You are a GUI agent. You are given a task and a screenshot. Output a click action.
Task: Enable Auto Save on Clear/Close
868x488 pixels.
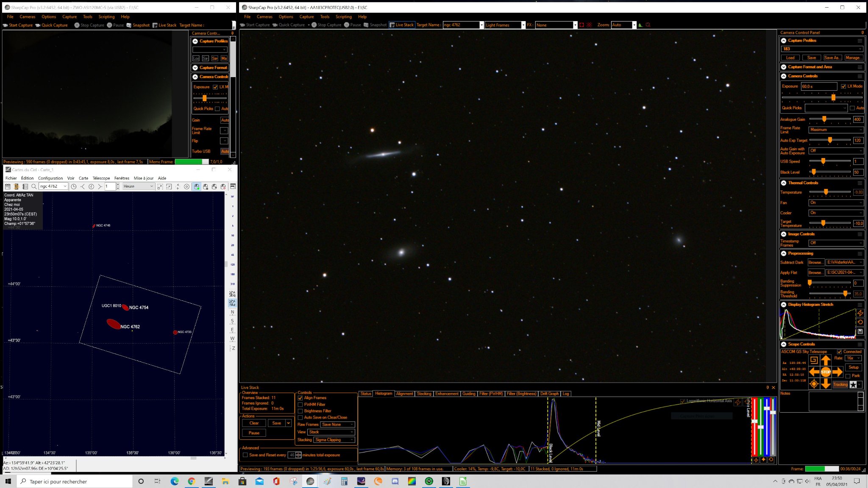(300, 417)
